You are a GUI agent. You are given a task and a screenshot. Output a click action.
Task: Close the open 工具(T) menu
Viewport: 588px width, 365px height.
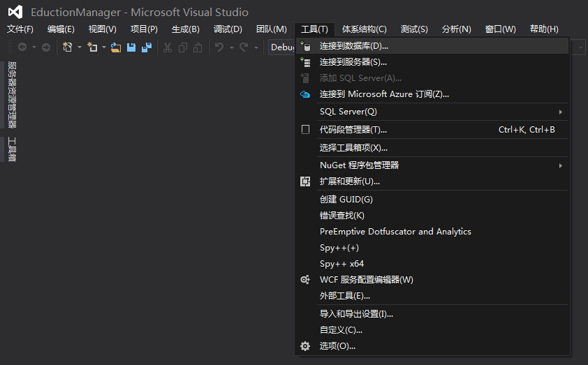pos(314,29)
